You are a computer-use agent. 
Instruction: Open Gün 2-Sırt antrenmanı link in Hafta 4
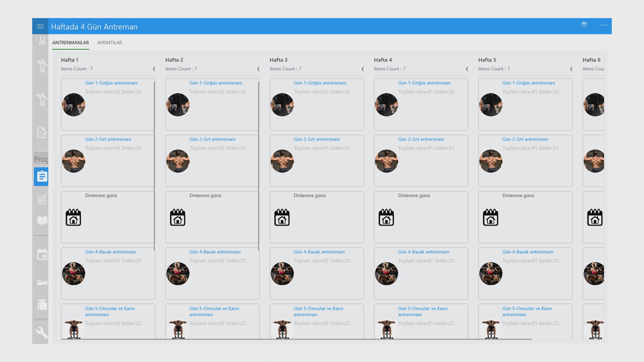tap(421, 139)
